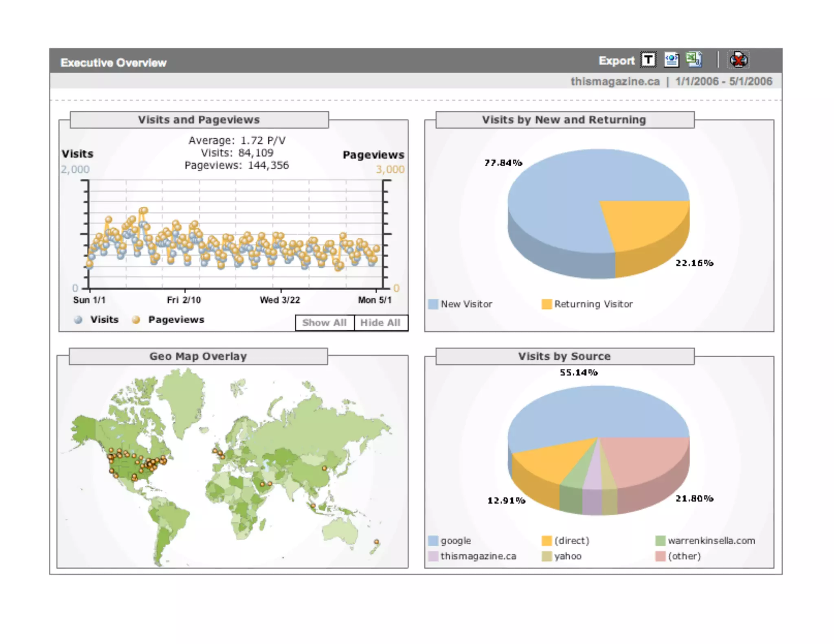Image resolution: width=834 pixels, height=644 pixels.
Task: Click the New Zealand marker on map
Action: click(377, 542)
